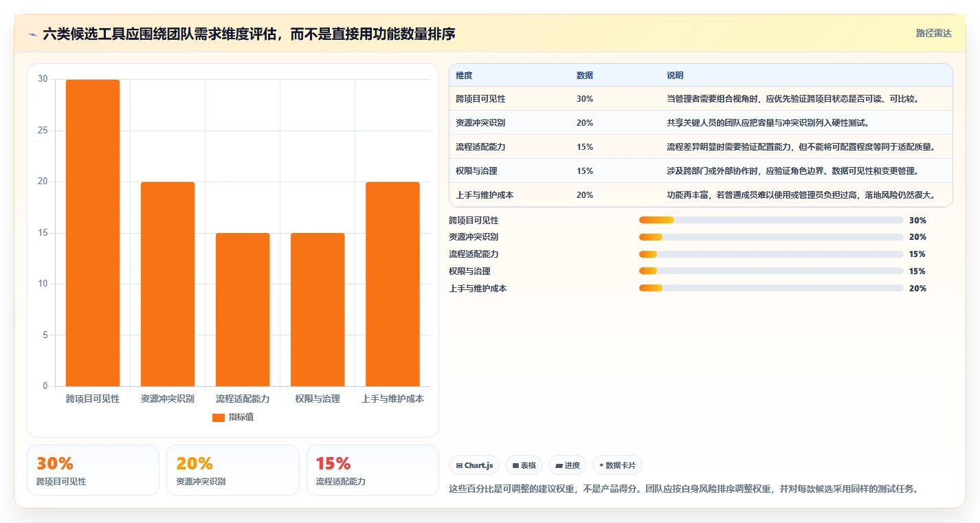This screenshot has width=980, height=523.
Task: Click the 权限与治理 x-axis label
Action: click(x=318, y=399)
